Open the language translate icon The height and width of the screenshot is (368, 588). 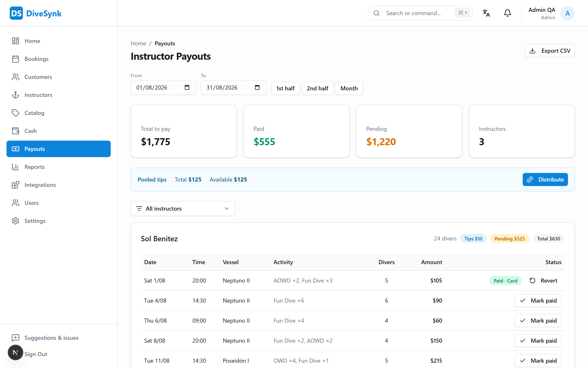tap(486, 13)
